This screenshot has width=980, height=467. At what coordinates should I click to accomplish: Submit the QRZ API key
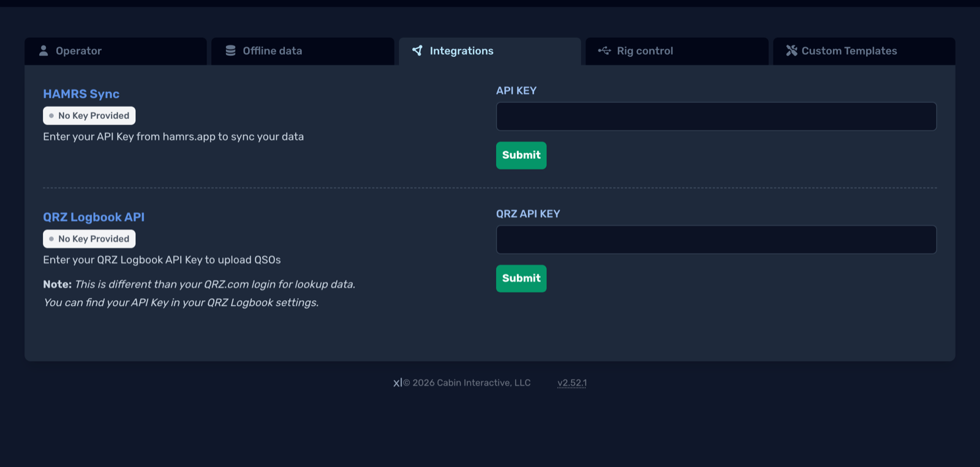521,279
